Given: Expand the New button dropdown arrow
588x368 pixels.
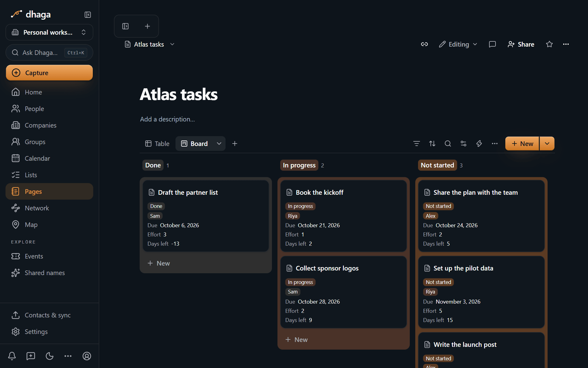Looking at the screenshot, I should pyautogui.click(x=547, y=144).
